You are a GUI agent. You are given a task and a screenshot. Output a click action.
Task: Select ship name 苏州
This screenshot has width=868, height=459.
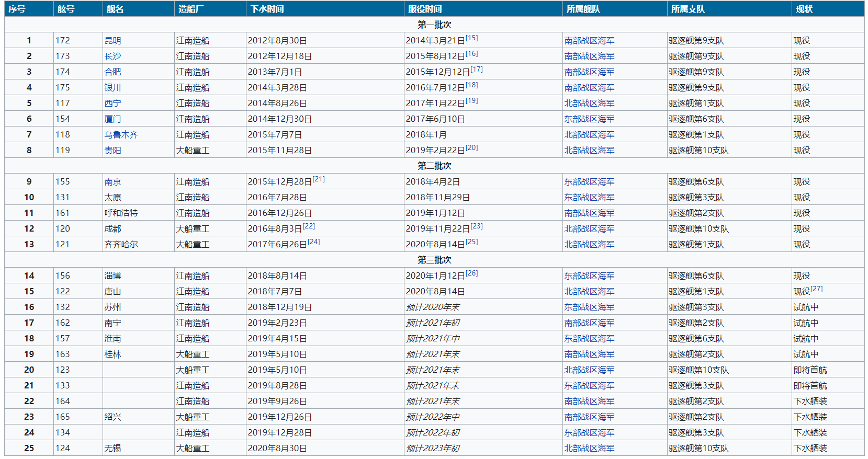[112, 307]
